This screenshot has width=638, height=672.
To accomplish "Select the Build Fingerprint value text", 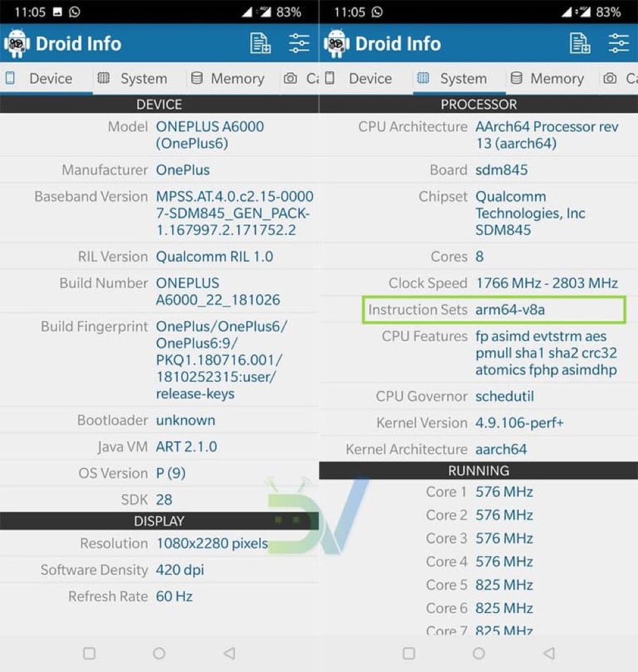I will pyautogui.click(x=221, y=360).
